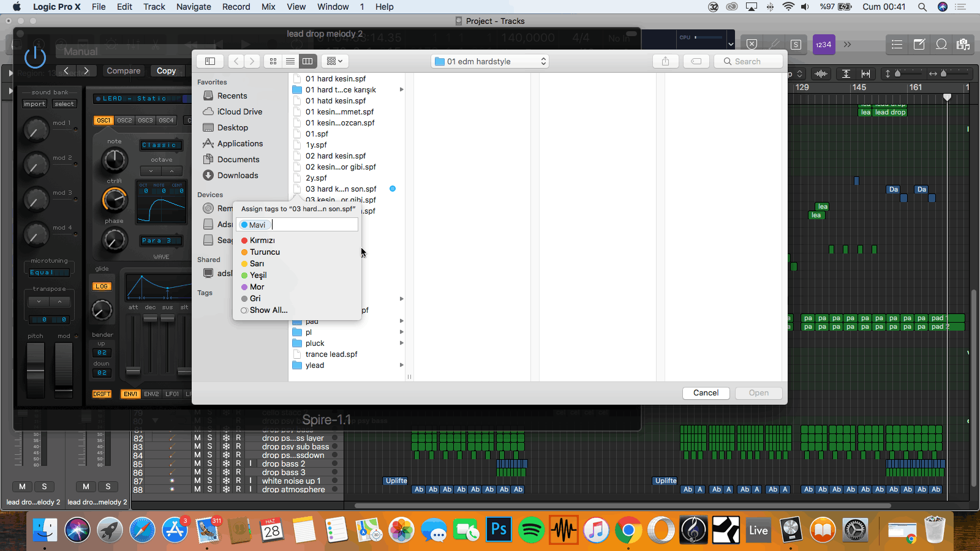Toggle count-in 1234 button
980x551 pixels.
[824, 45]
